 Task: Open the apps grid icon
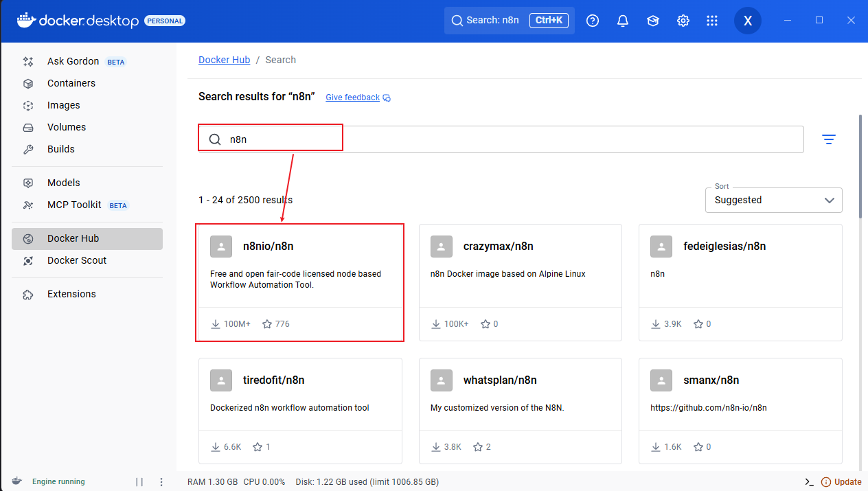click(x=712, y=21)
